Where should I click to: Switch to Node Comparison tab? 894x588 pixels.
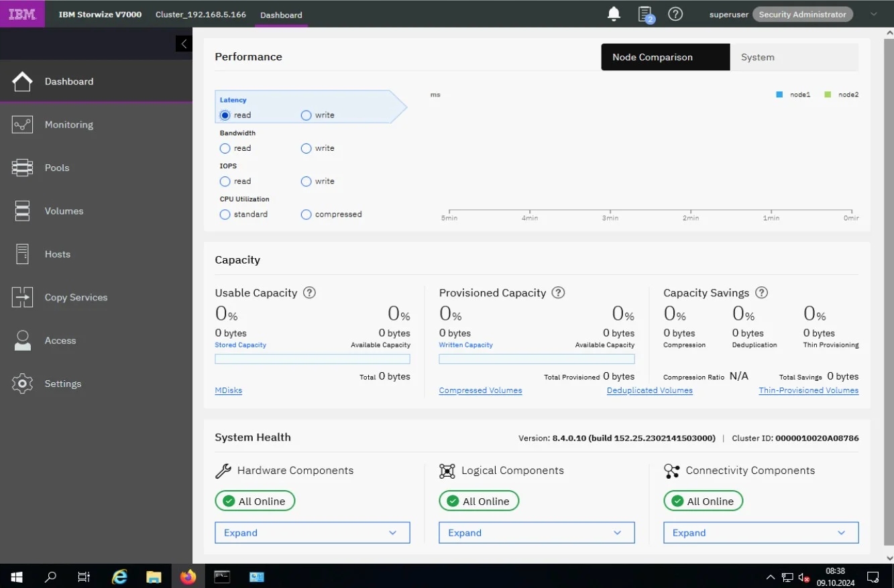click(x=665, y=58)
